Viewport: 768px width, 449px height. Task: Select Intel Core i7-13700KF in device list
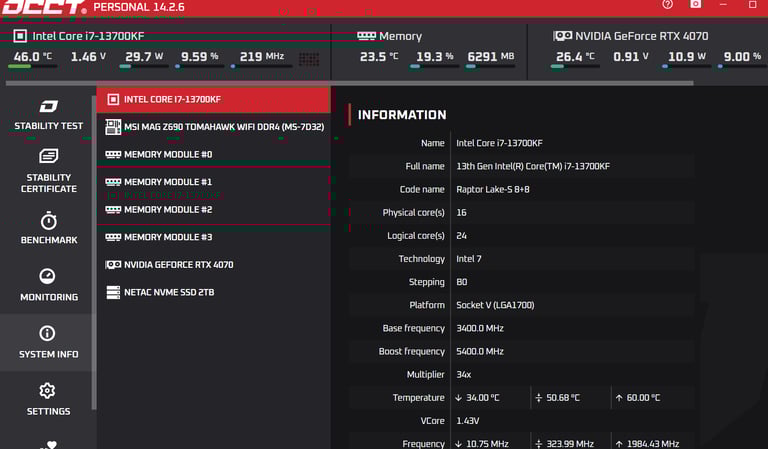point(214,99)
